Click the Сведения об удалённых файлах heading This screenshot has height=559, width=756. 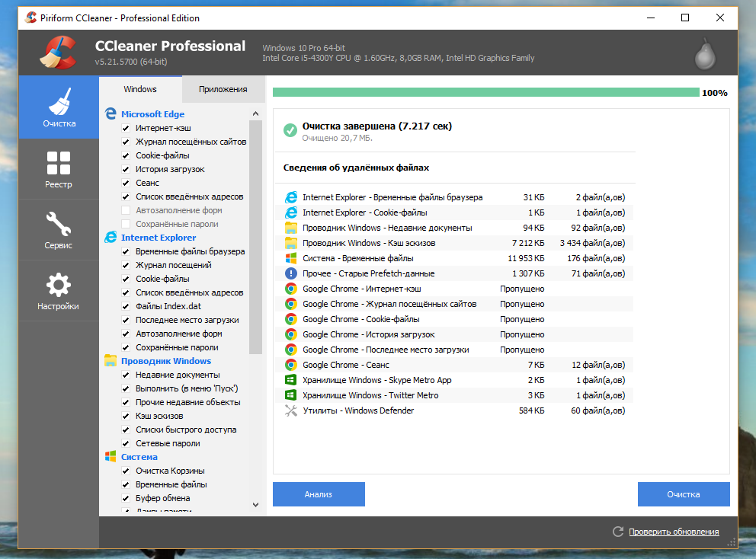pos(357,168)
